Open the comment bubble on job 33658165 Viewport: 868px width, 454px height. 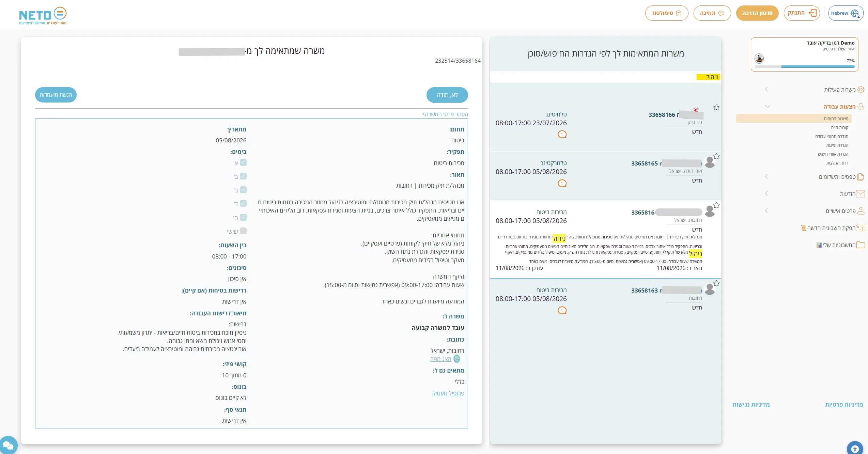click(x=562, y=183)
